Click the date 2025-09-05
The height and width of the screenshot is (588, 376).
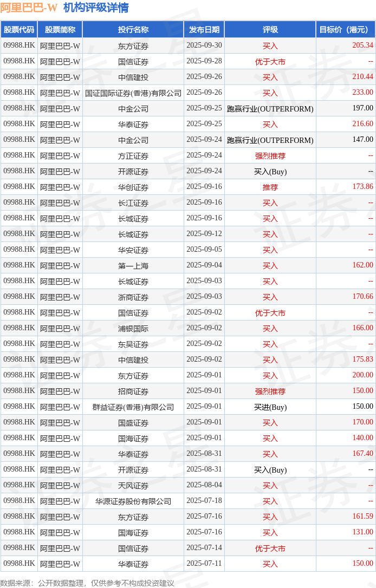[x=204, y=250]
